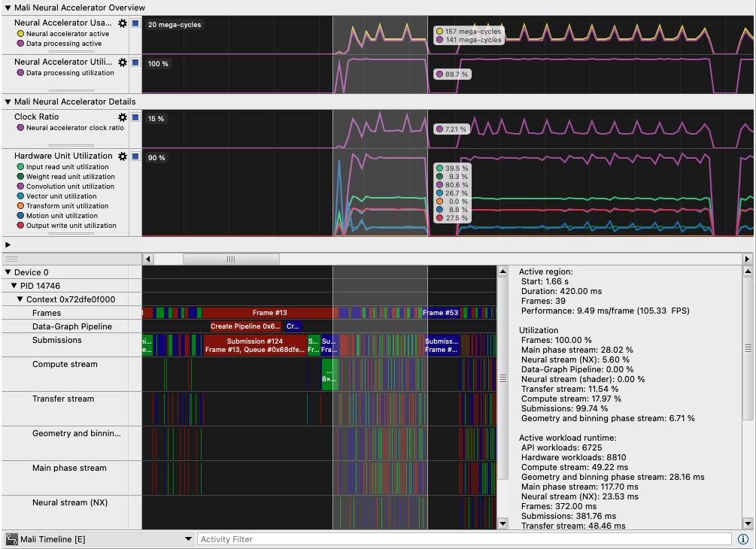The image size is (756, 549).
Task: Click the '7.21 %' clock ratio tooltip value
Action: pos(455,129)
